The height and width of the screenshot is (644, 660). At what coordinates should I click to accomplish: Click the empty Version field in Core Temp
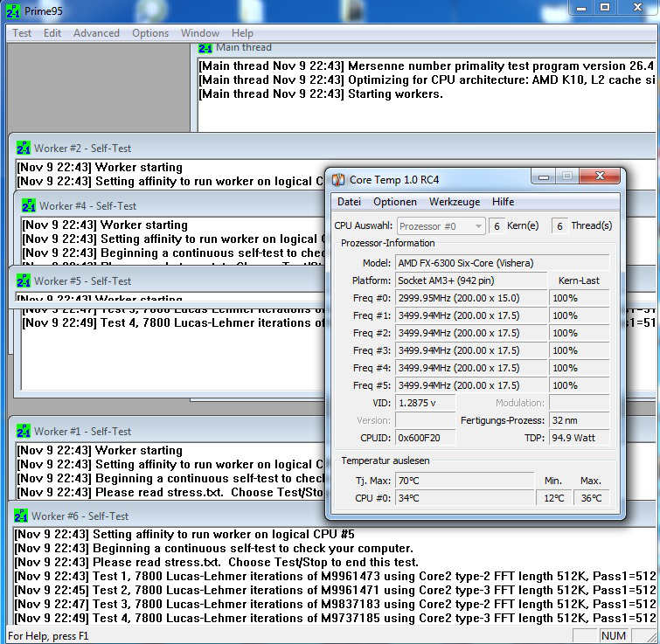(x=425, y=420)
